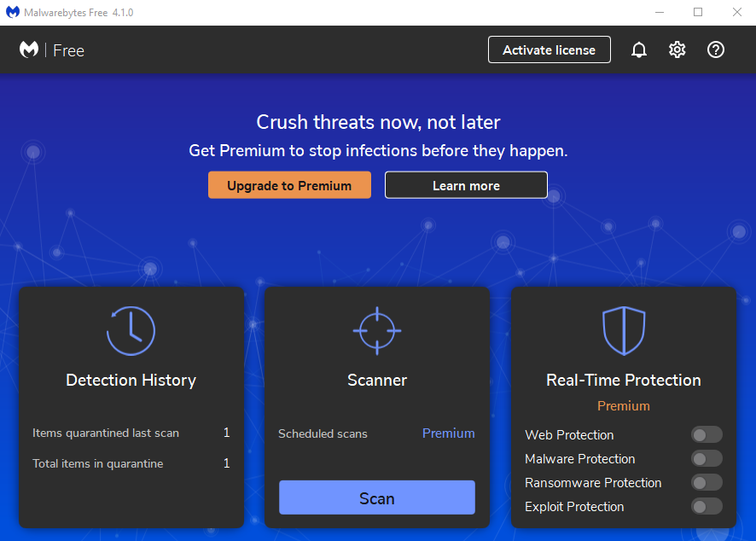This screenshot has height=541, width=756.
Task: Turn on Exploit Protection
Action: click(x=707, y=506)
